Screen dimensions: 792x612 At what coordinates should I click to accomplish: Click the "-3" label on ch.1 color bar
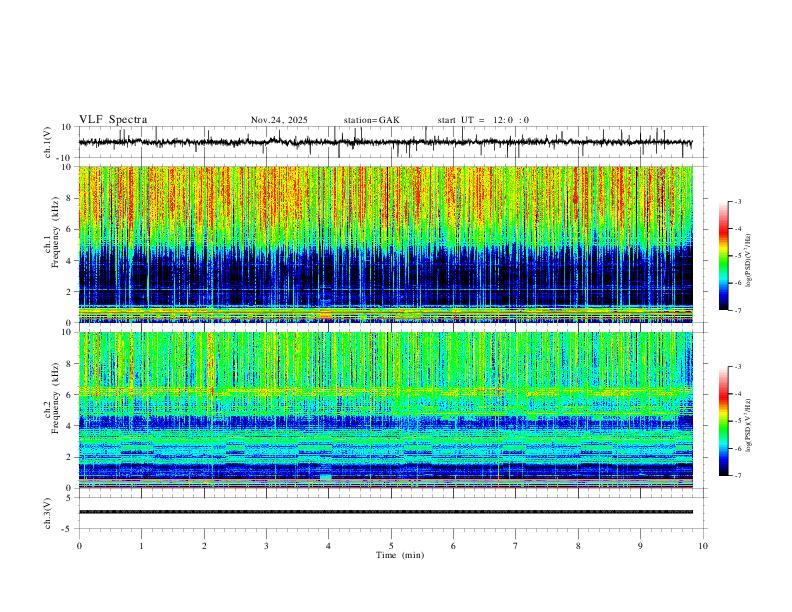(x=737, y=201)
